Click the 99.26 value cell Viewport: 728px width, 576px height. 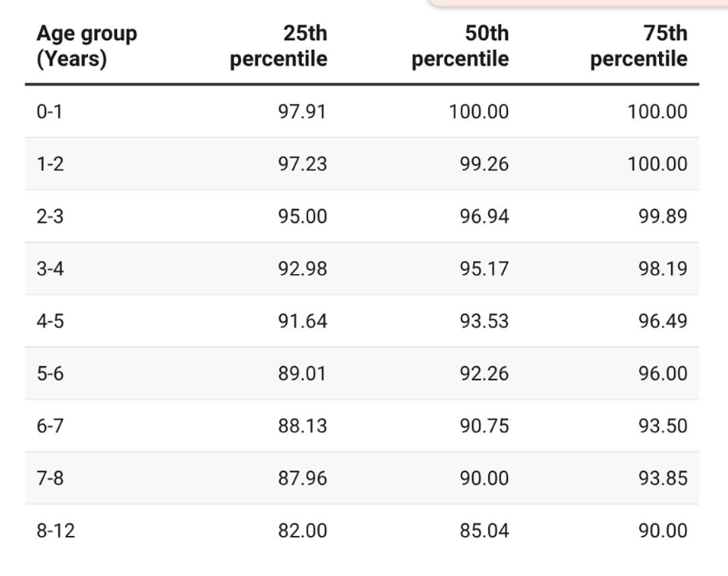pyautogui.click(x=484, y=164)
